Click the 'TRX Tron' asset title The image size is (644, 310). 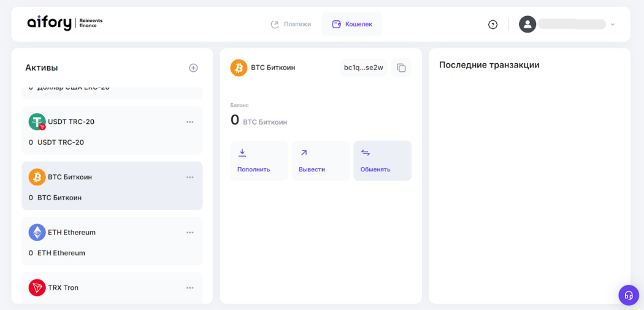[x=63, y=288]
